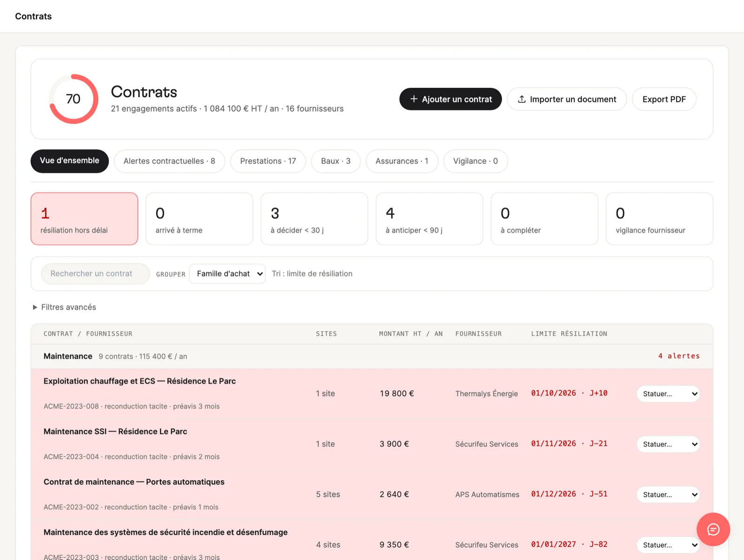This screenshot has height=560, width=744.
Task: Select the Prestations tab
Action: click(x=268, y=161)
